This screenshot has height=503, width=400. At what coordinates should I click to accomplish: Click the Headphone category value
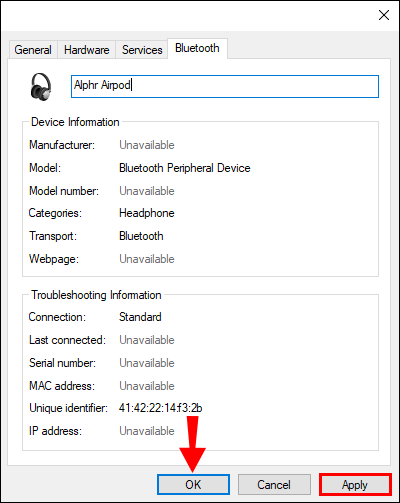[x=147, y=213]
